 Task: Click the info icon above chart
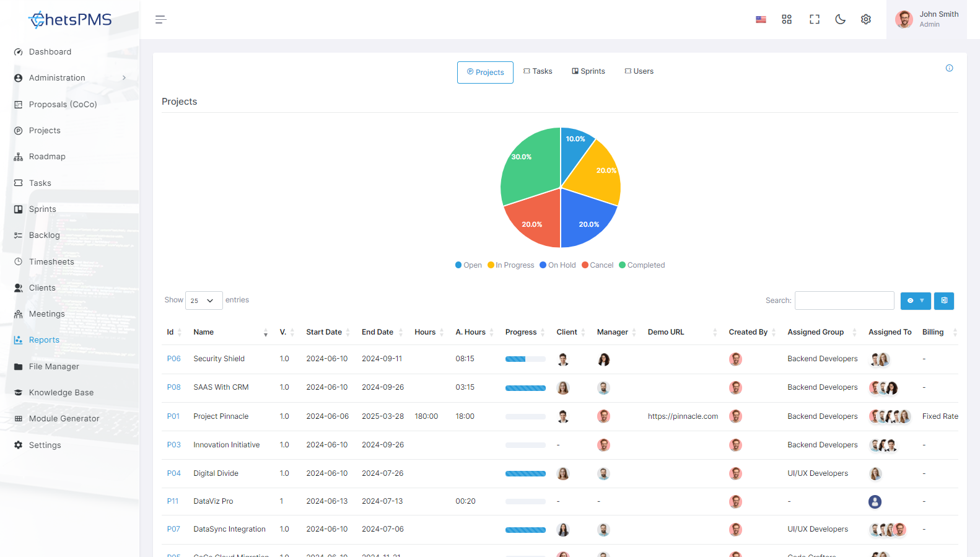[949, 68]
